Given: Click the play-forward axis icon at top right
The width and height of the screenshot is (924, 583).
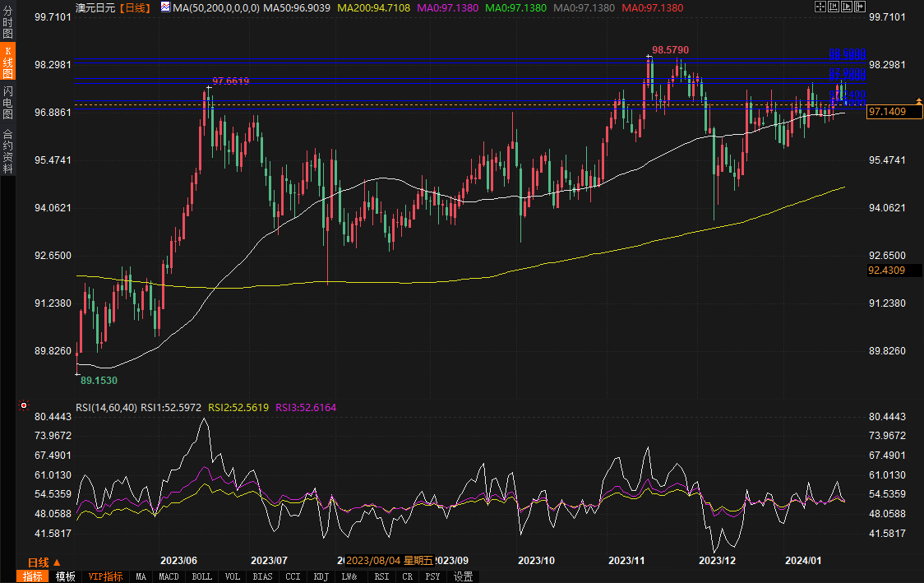Looking at the screenshot, I should tap(847, 7).
